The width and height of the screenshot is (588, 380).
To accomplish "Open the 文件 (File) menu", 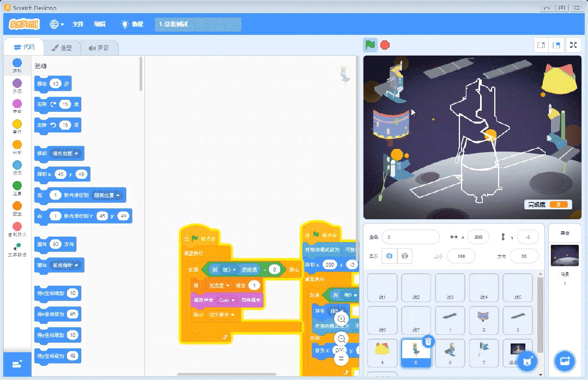I will pyautogui.click(x=76, y=24).
